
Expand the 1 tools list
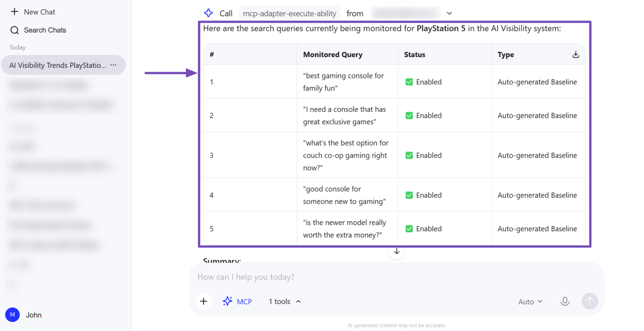click(x=285, y=302)
